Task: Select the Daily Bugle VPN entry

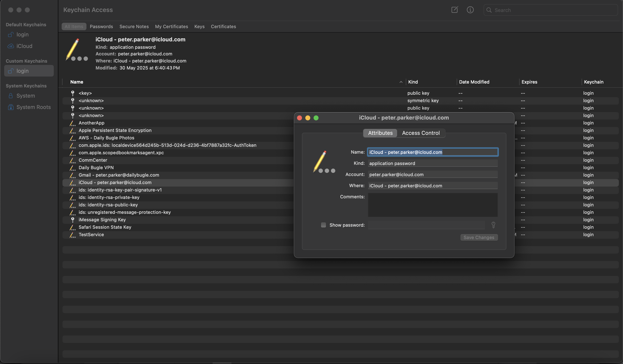Action: click(96, 168)
